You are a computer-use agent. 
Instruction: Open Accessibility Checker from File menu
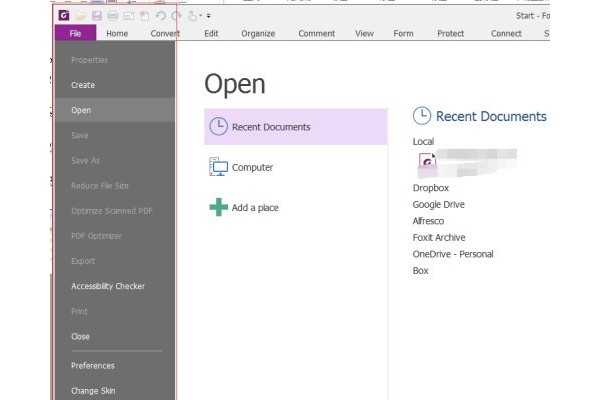[115, 286]
